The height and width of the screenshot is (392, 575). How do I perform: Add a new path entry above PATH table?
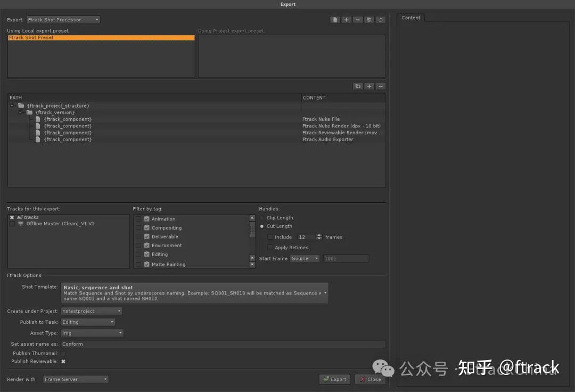tap(369, 86)
